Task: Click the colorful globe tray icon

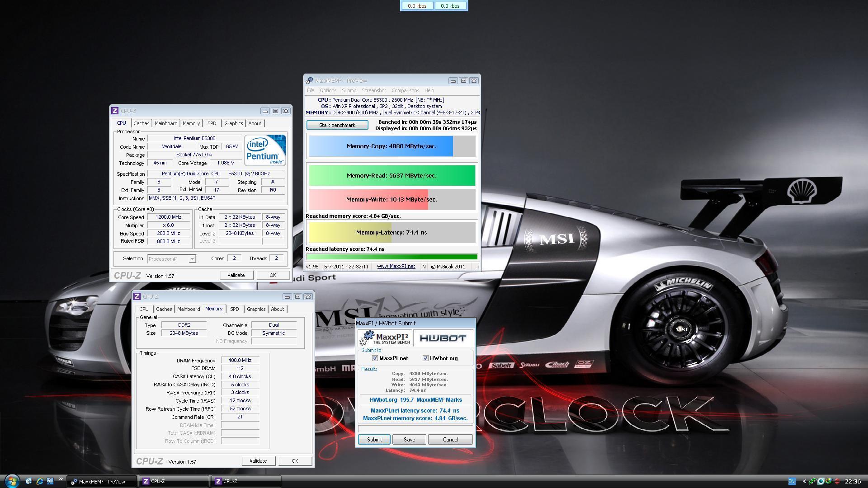Action: [x=829, y=481]
